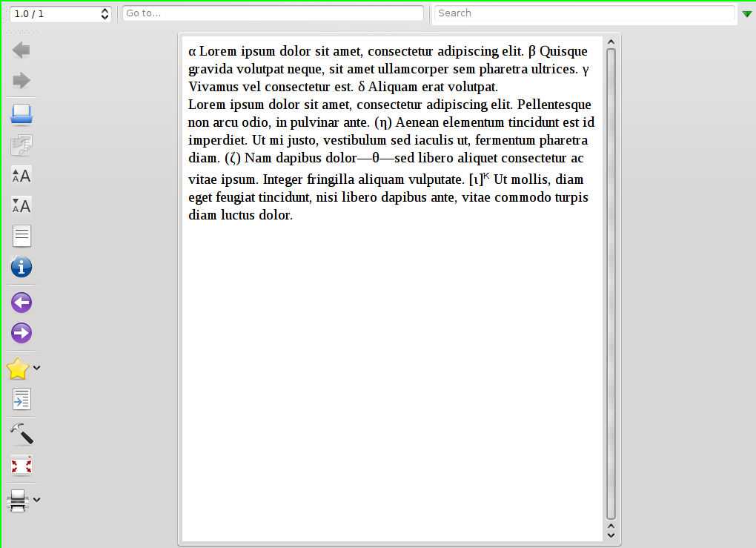The height and width of the screenshot is (548, 756).
Task: Open the ebook file icon
Action: coord(21,115)
